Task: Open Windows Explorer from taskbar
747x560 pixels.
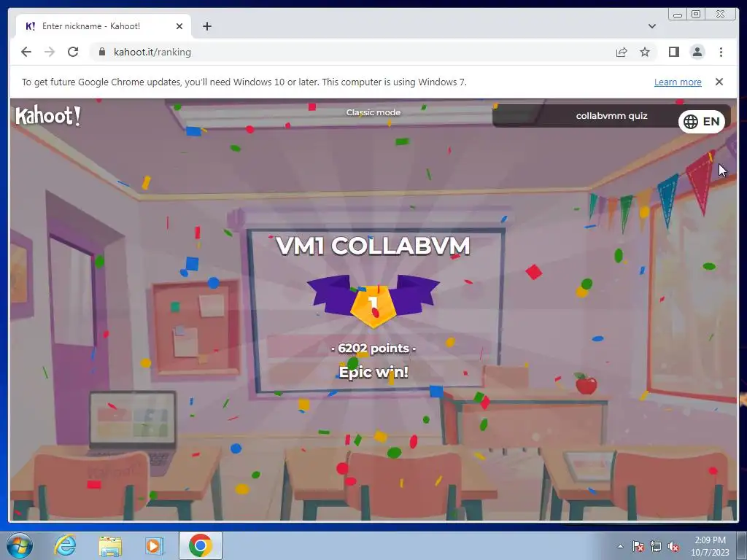Action: pos(110,545)
